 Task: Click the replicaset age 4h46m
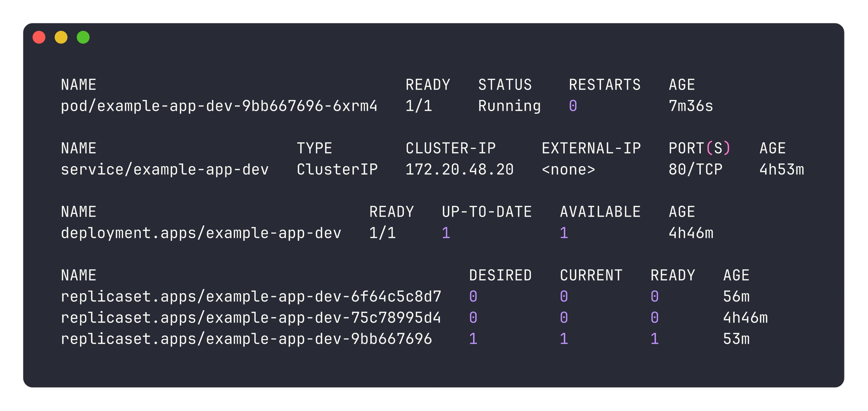pos(745,318)
